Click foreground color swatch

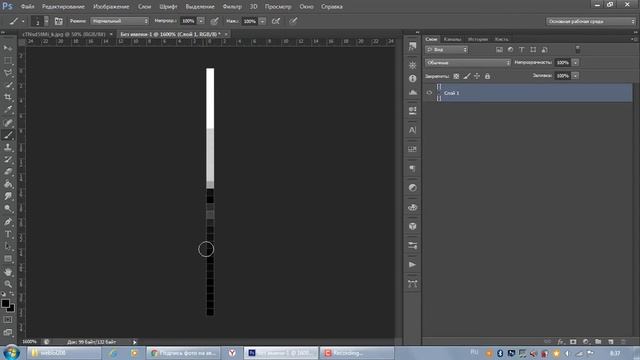coord(5,303)
